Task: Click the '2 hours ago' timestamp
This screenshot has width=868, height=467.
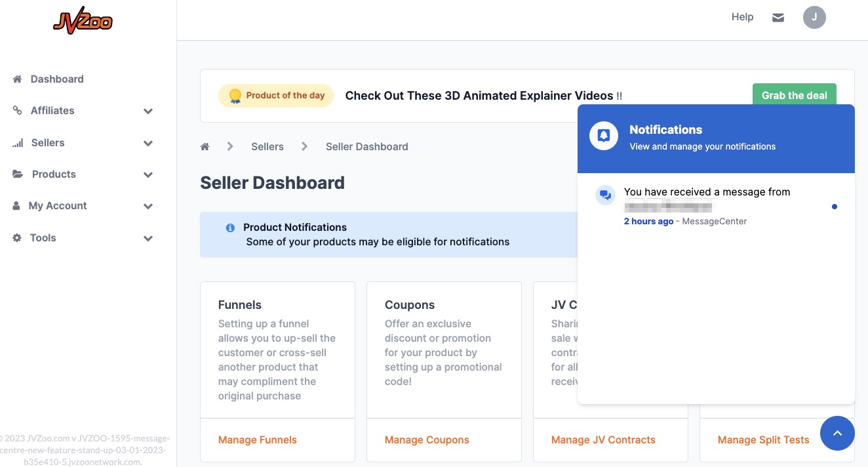Action: coord(648,221)
